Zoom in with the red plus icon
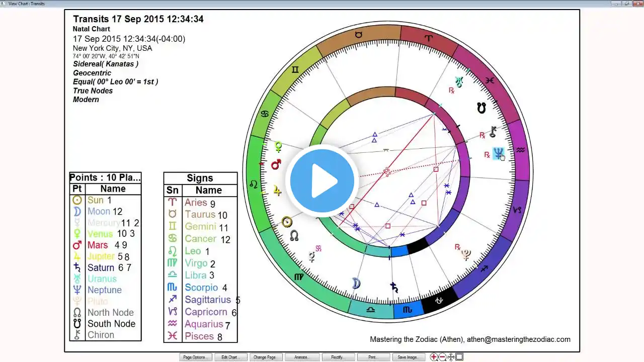Screen dimensions: 644x362 (434, 357)
